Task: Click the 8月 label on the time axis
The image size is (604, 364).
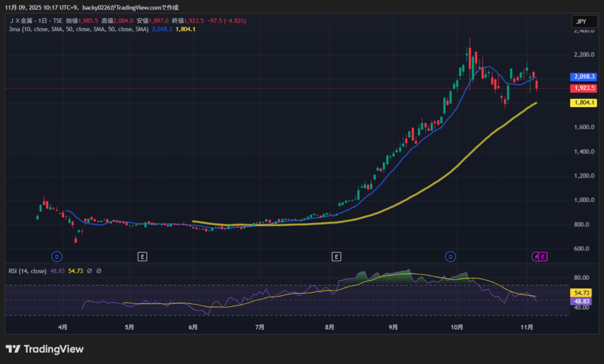Action: (330, 327)
